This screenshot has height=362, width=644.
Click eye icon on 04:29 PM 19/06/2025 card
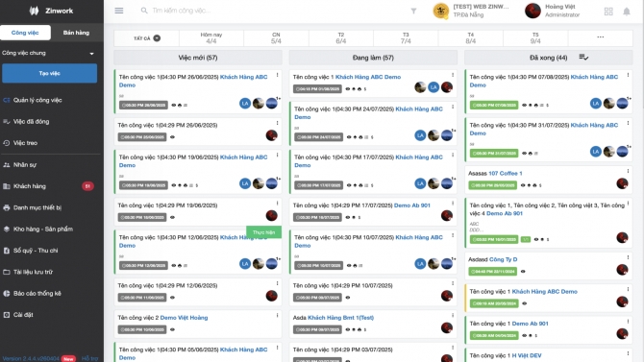pos(172,217)
